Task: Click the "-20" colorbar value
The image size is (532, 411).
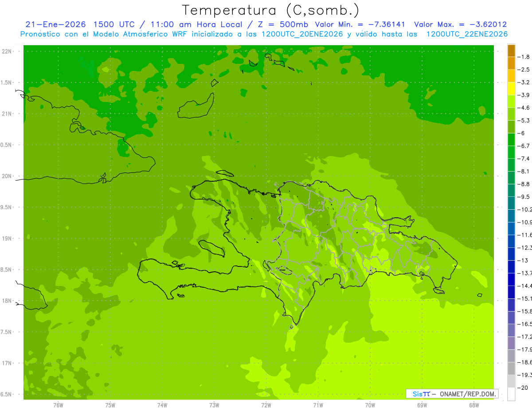Action: click(523, 388)
